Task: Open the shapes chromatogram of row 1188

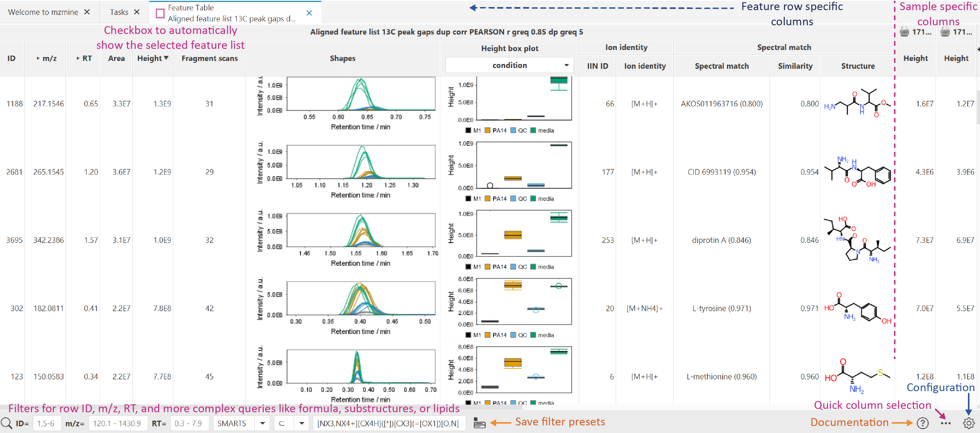Action: point(347,103)
